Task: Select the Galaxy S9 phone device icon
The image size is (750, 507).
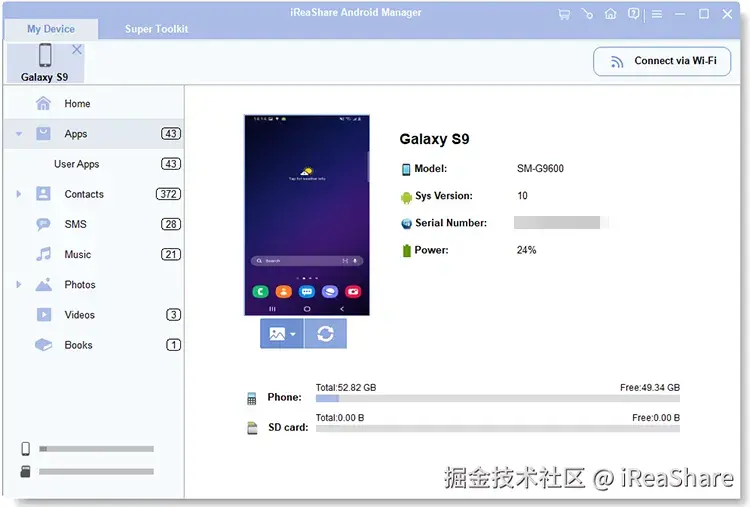Action: point(45,55)
